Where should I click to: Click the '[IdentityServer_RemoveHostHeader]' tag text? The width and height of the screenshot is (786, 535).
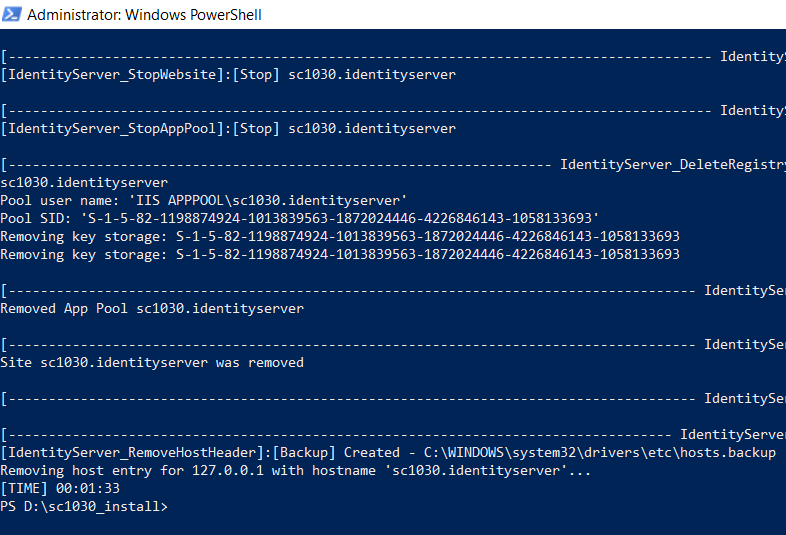pyautogui.click(x=132, y=453)
